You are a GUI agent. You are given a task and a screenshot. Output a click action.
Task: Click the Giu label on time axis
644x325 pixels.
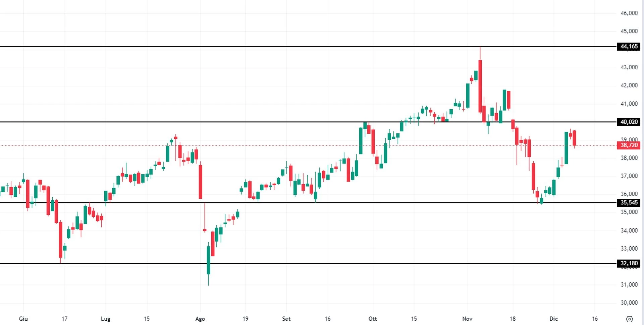[x=23, y=319]
